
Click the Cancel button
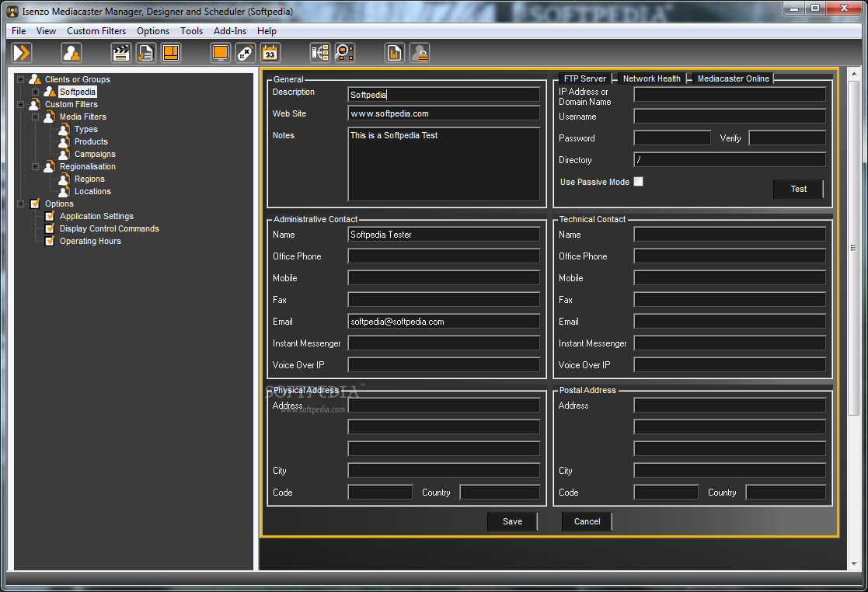pos(587,521)
